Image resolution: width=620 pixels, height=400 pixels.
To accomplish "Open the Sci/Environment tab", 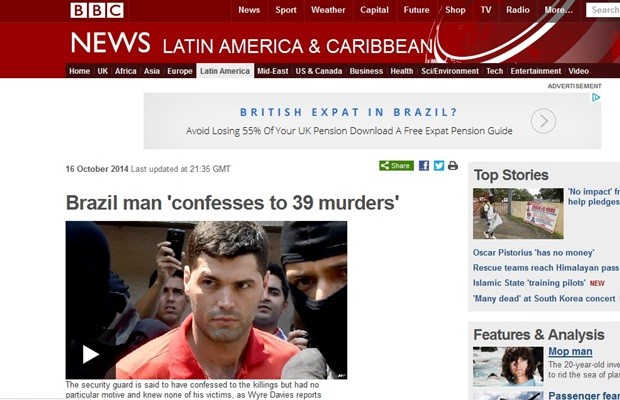I will pyautogui.click(x=450, y=71).
